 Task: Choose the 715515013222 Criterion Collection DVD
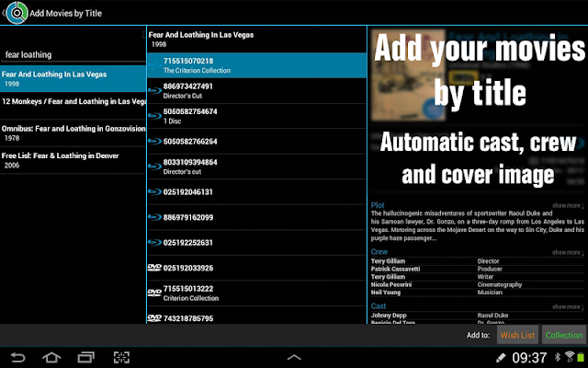coord(257,293)
